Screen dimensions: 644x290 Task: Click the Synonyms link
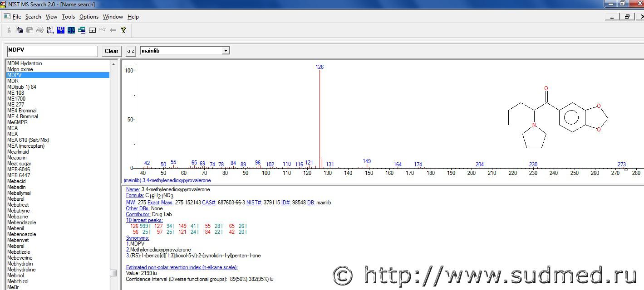[138, 238]
